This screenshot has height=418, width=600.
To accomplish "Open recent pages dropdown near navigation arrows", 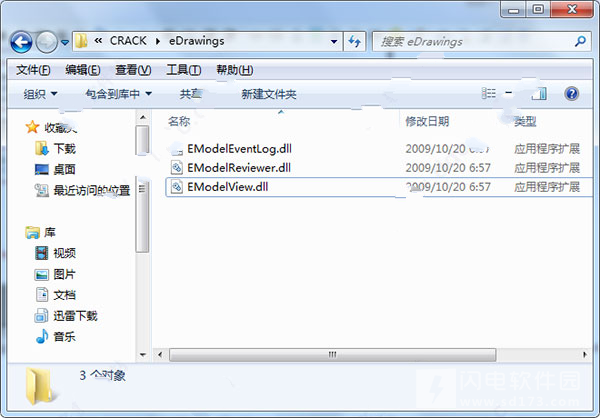I will coord(65,42).
